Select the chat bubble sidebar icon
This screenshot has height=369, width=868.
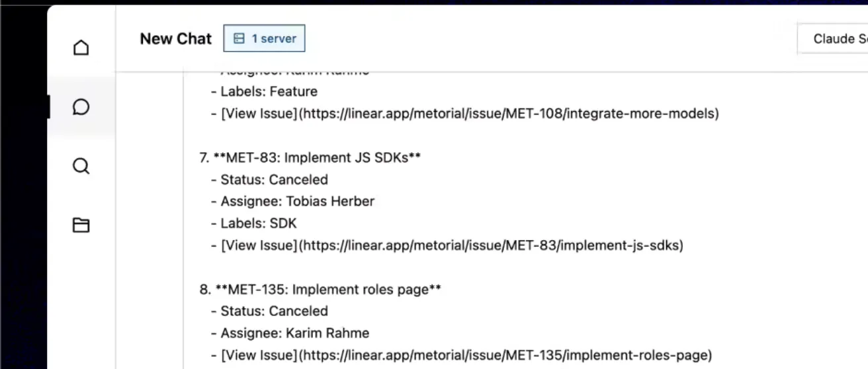(x=81, y=107)
